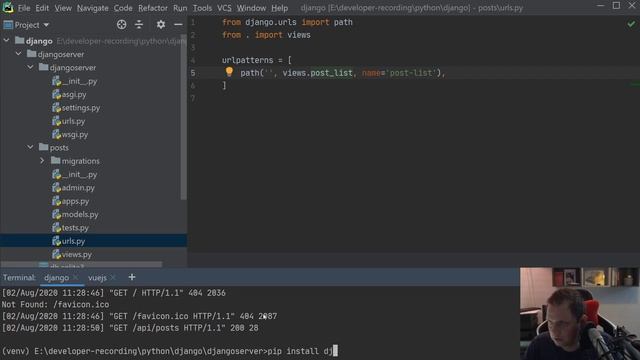Add a new terminal tab with plus
640x360 pixels.
pyautogui.click(x=131, y=278)
